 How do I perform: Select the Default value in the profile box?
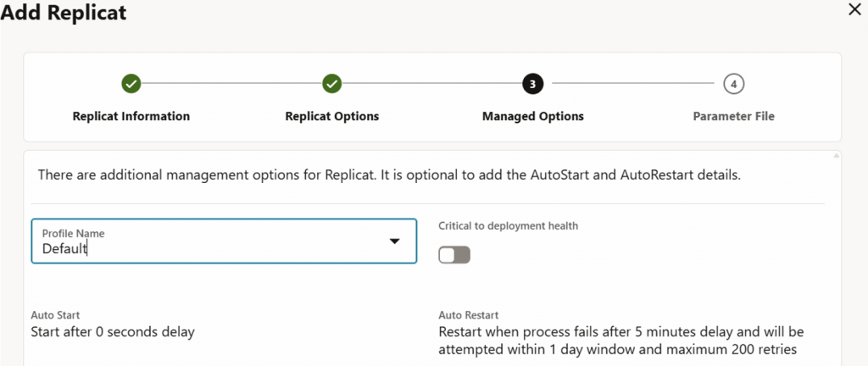pos(65,249)
